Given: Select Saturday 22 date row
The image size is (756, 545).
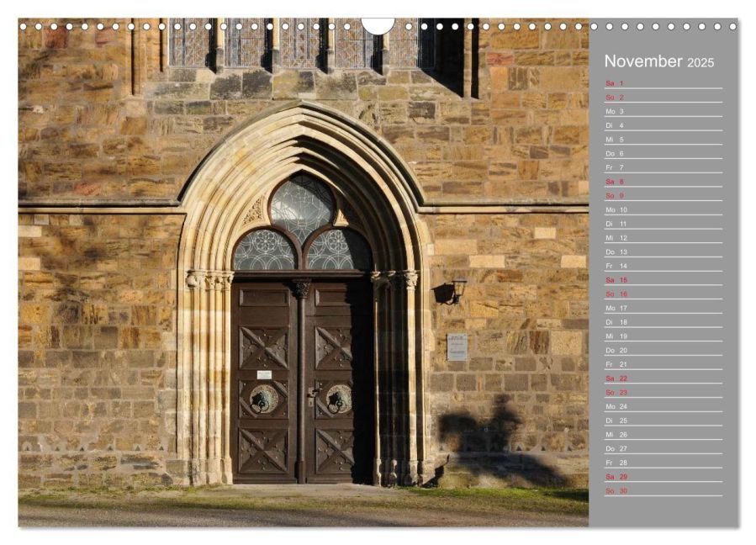Looking at the screenshot, I should pyautogui.click(x=663, y=378).
